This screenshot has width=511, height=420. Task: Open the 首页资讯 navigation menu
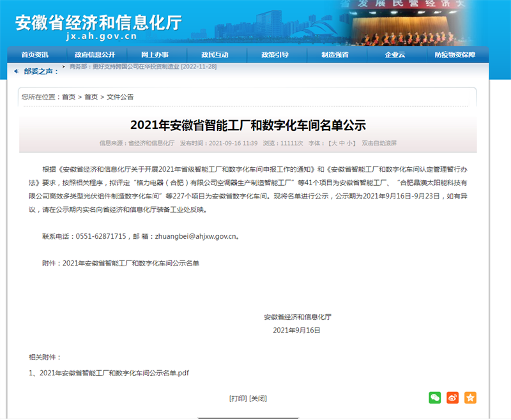point(34,55)
